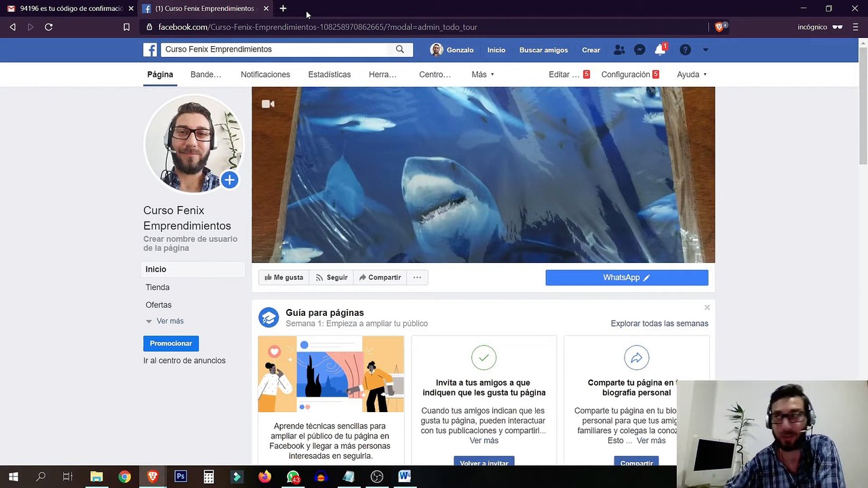The width and height of the screenshot is (868, 488).
Task: Click the Facebook logo icon
Action: click(150, 49)
